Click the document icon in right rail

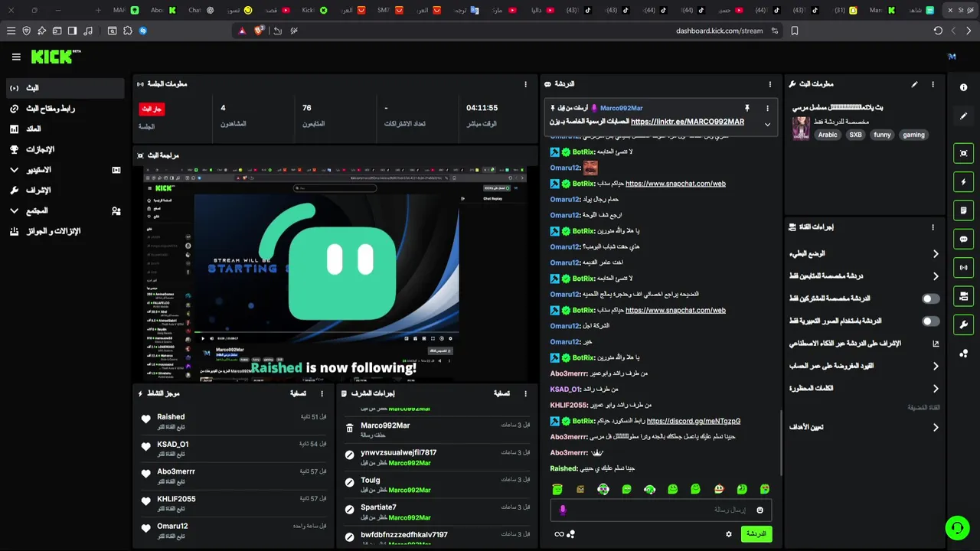(x=963, y=210)
